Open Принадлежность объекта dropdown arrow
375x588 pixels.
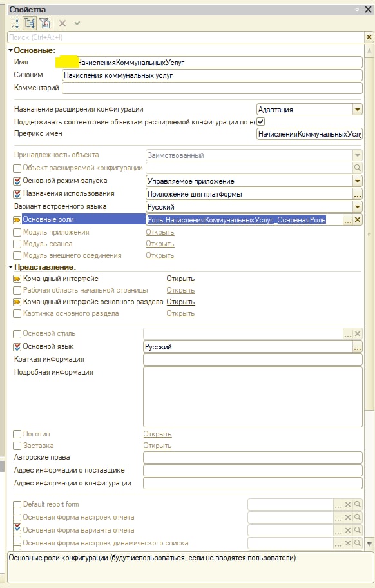pyautogui.click(x=358, y=155)
